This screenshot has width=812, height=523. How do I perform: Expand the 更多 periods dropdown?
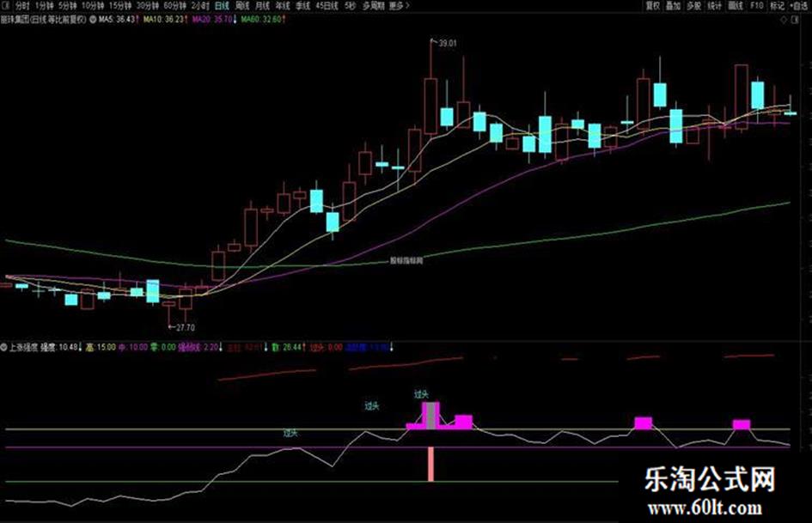399,6
